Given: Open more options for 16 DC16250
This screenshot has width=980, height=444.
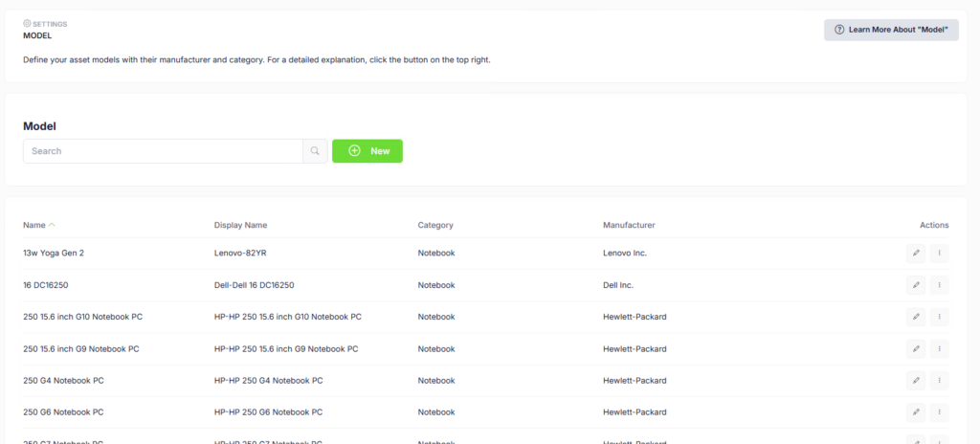Looking at the screenshot, I should tap(939, 285).
